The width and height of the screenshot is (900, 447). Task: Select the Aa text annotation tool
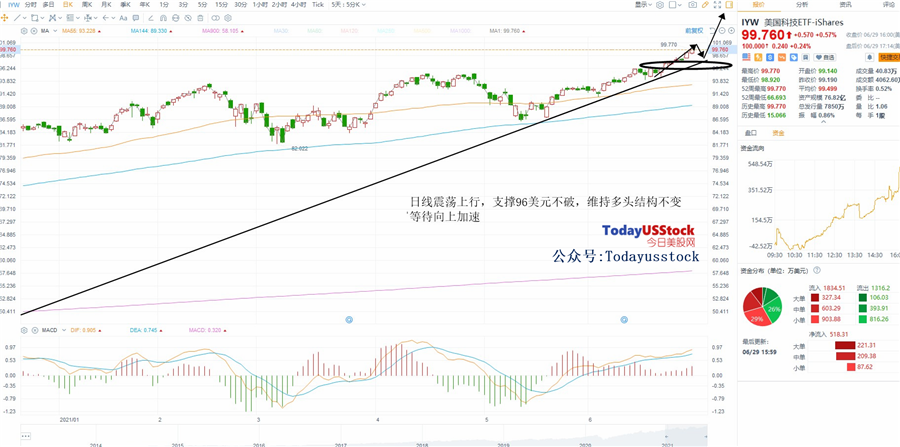(x=123, y=18)
